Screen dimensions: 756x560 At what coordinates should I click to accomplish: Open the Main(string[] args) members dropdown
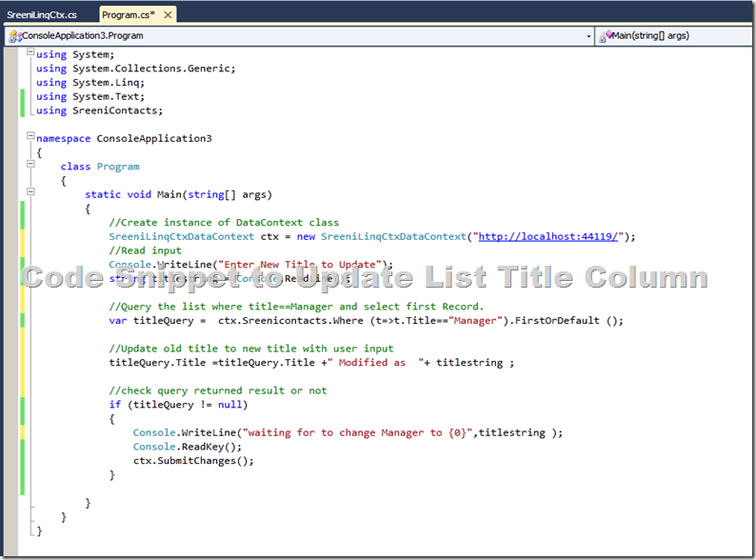click(x=746, y=36)
